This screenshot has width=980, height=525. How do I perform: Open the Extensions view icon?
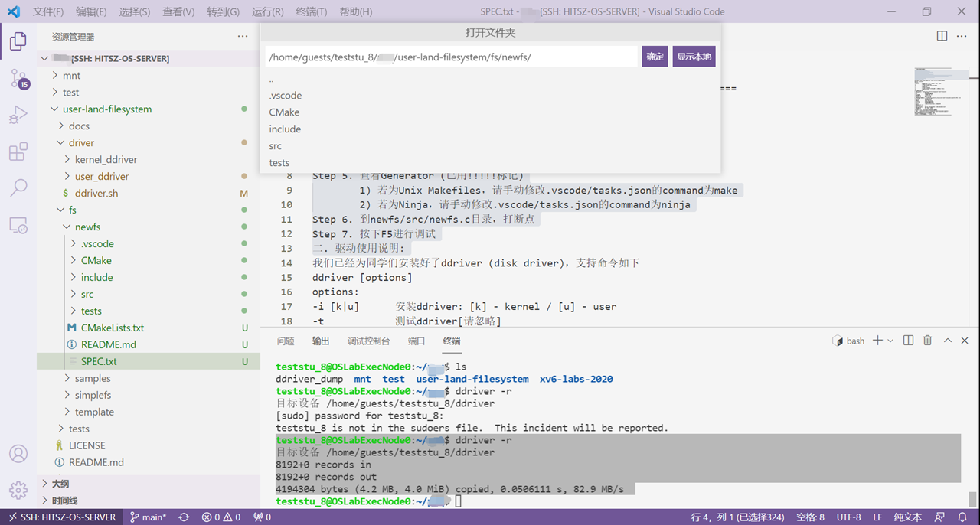[x=18, y=152]
